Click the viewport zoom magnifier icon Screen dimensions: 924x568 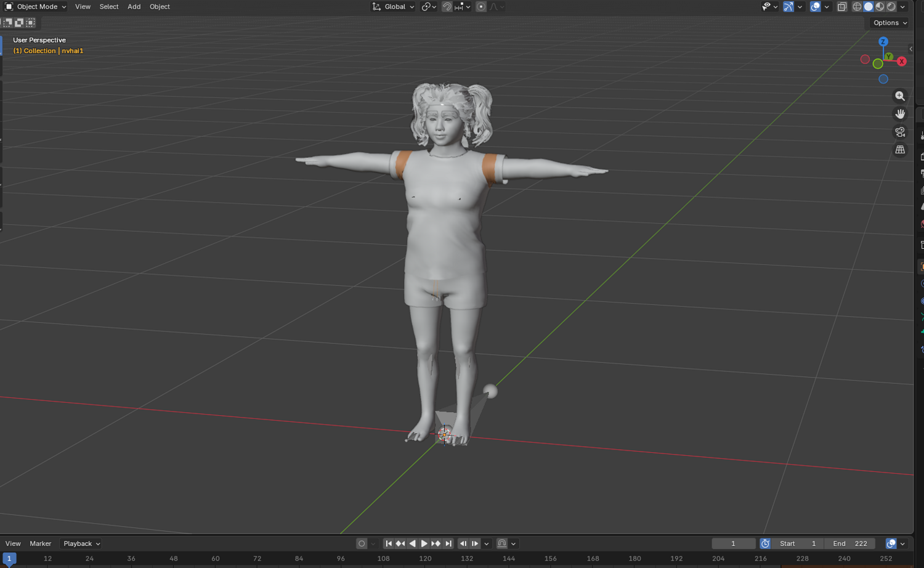900,96
